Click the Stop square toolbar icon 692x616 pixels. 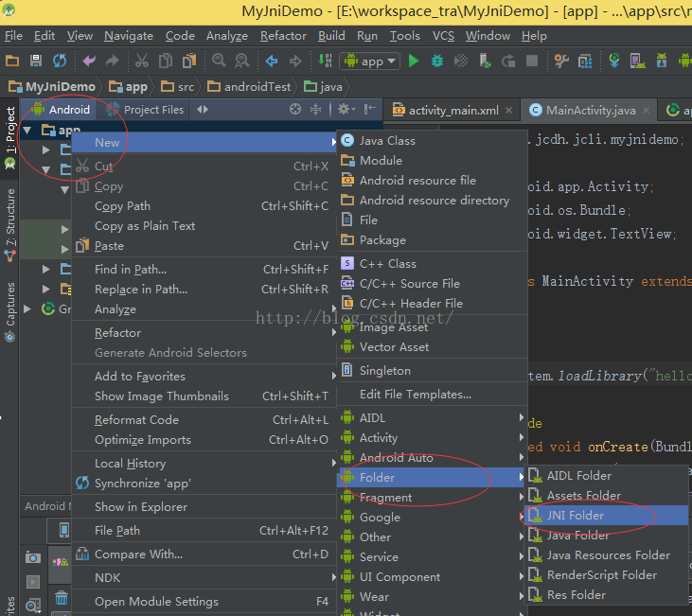[x=532, y=61]
